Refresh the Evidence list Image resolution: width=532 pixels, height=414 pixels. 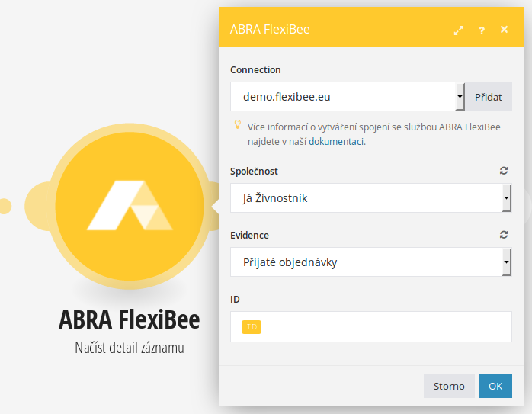(x=504, y=235)
